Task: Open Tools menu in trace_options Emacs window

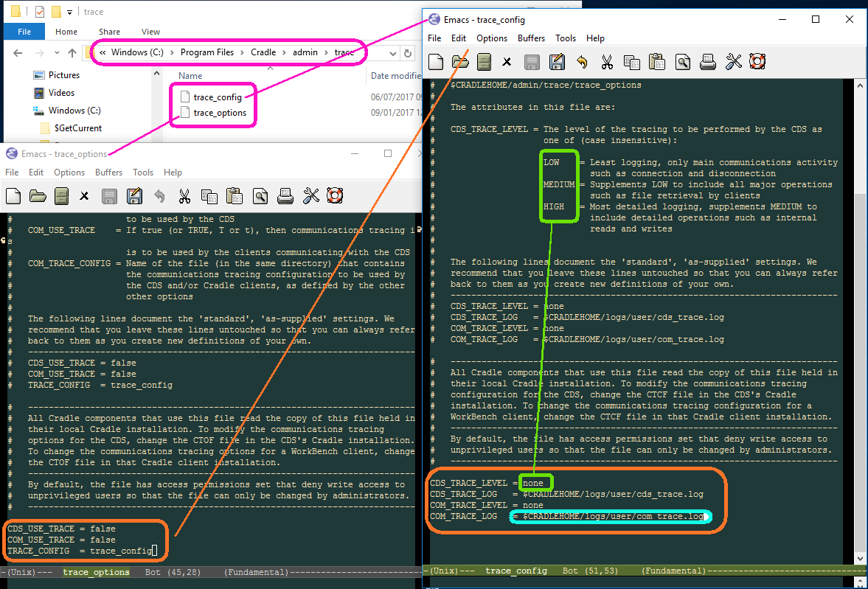Action: (x=143, y=172)
